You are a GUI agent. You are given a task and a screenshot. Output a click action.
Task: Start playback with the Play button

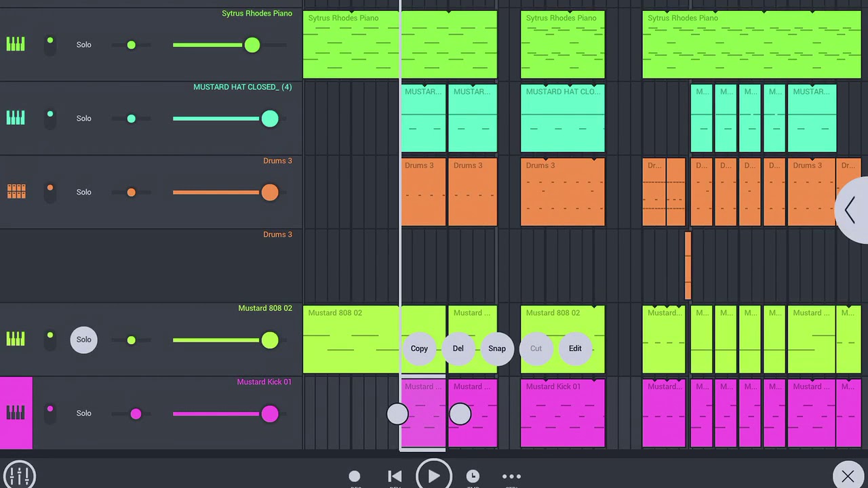point(434,476)
